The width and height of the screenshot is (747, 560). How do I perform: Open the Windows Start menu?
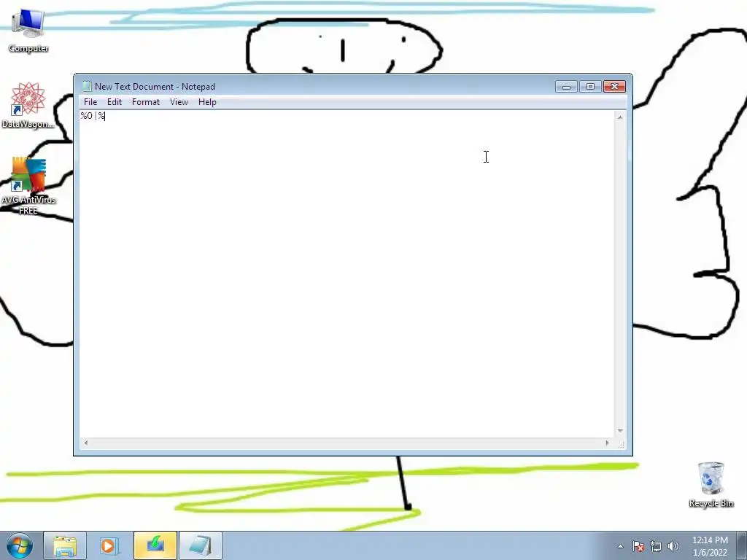tap(20, 545)
